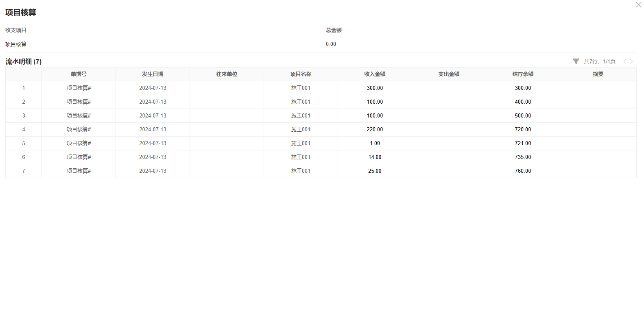Open 项目核算# document in row 1
Screen dimensions: 644x335
coord(79,88)
